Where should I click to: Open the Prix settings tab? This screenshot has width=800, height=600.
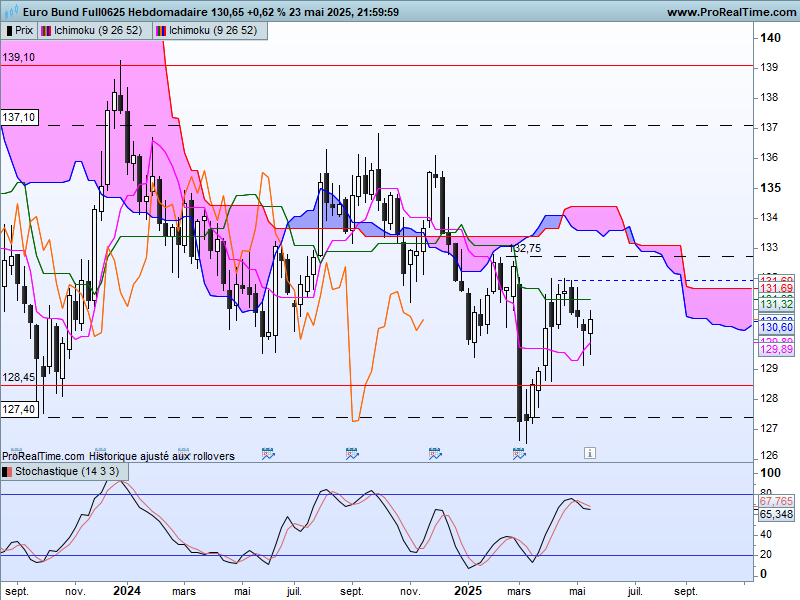coord(19,31)
